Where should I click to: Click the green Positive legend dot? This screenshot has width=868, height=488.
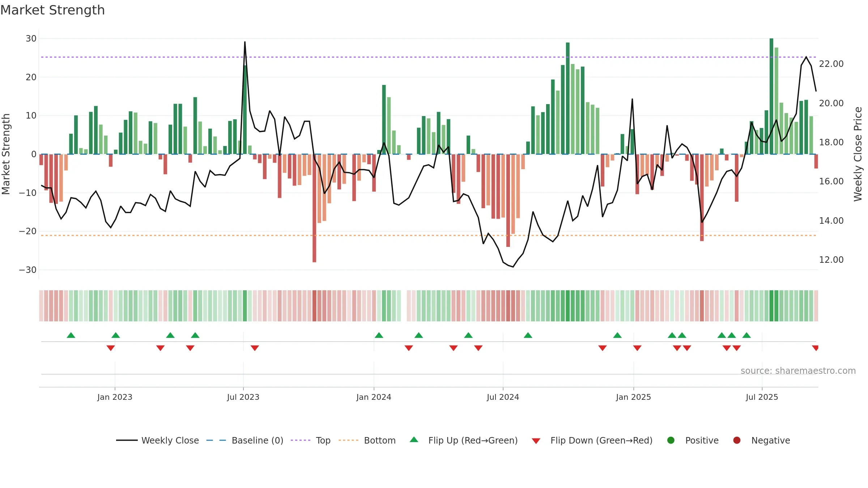coord(671,440)
